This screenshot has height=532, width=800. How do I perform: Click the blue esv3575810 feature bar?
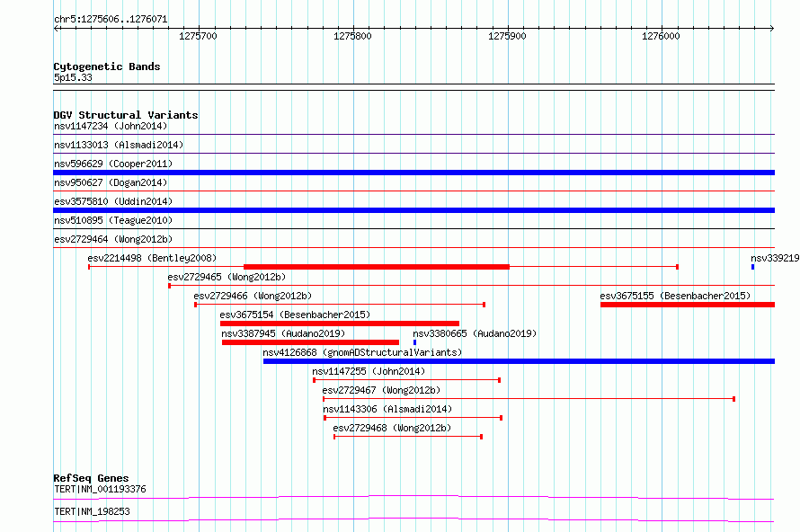(413, 210)
